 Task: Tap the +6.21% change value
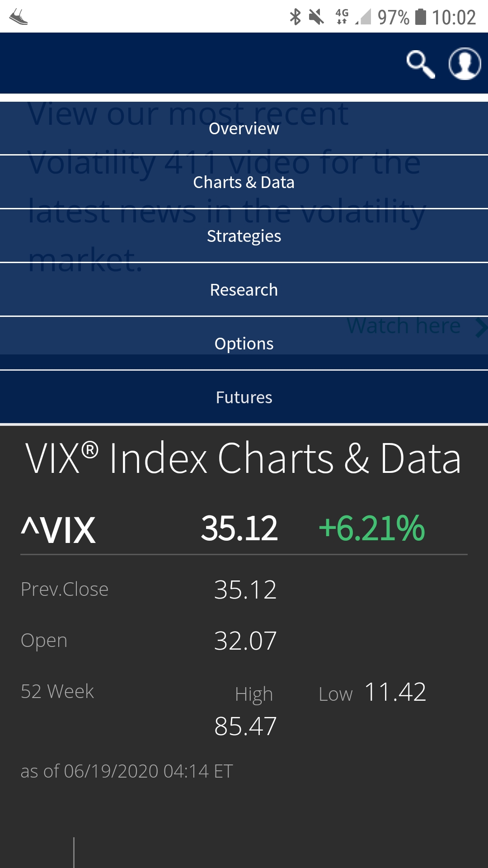click(371, 528)
